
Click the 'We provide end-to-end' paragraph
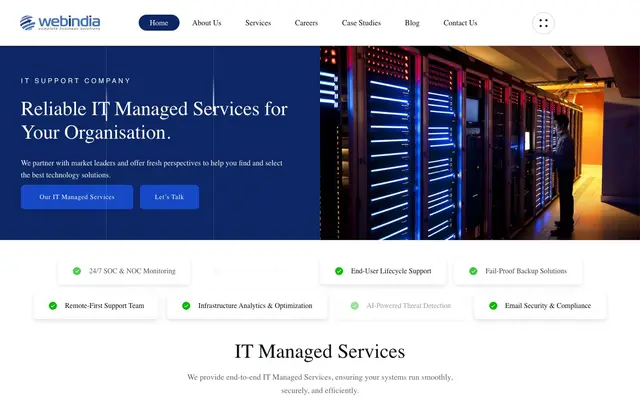pos(320,384)
